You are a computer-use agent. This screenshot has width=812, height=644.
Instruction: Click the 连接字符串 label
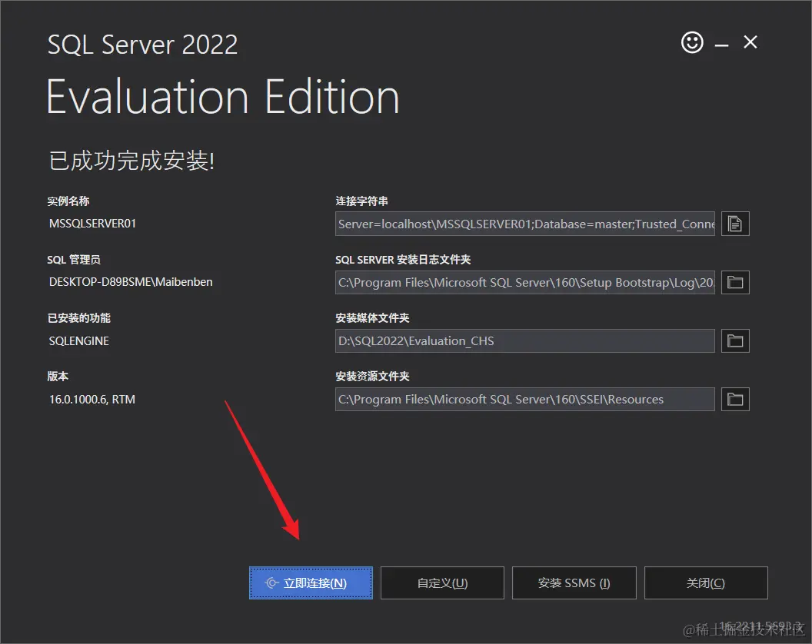[x=361, y=201]
